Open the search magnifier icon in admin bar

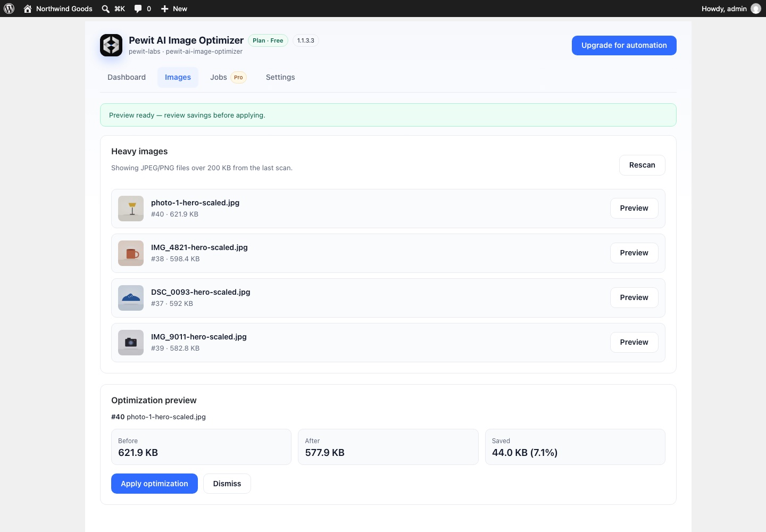(x=105, y=9)
